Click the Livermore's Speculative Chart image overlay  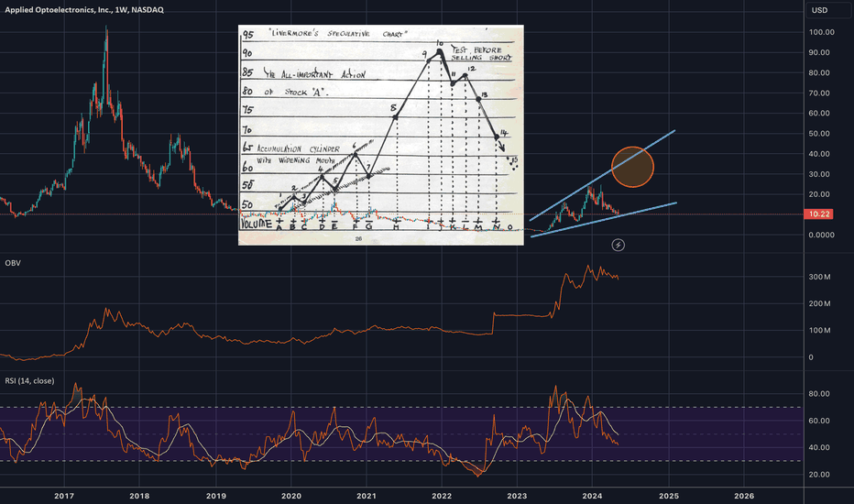380,135
